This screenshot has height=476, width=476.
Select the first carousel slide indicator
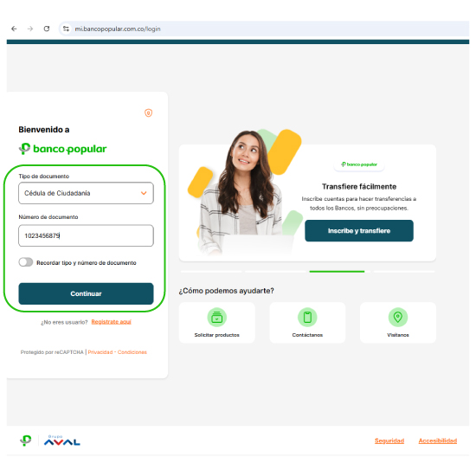211,272
